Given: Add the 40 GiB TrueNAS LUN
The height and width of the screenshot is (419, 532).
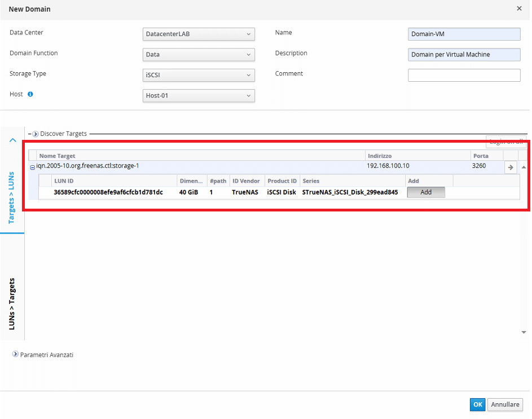Looking at the screenshot, I should click(426, 192).
